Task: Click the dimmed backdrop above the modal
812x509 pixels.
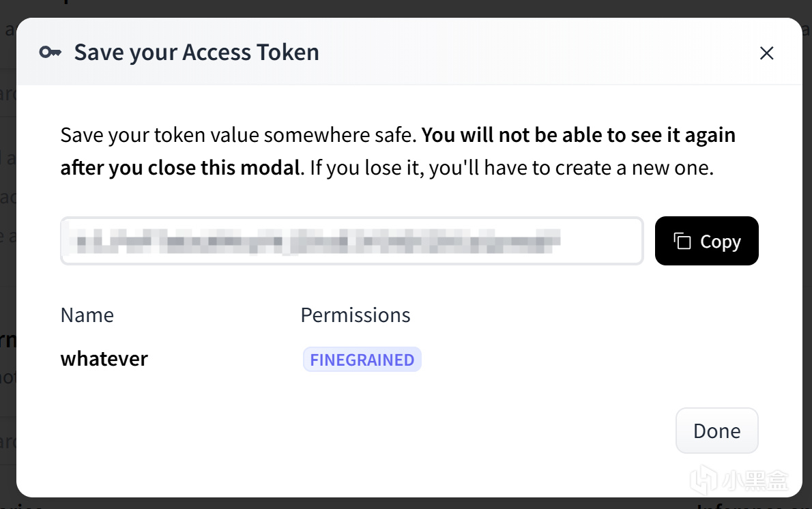Action: pyautogui.click(x=409, y=8)
